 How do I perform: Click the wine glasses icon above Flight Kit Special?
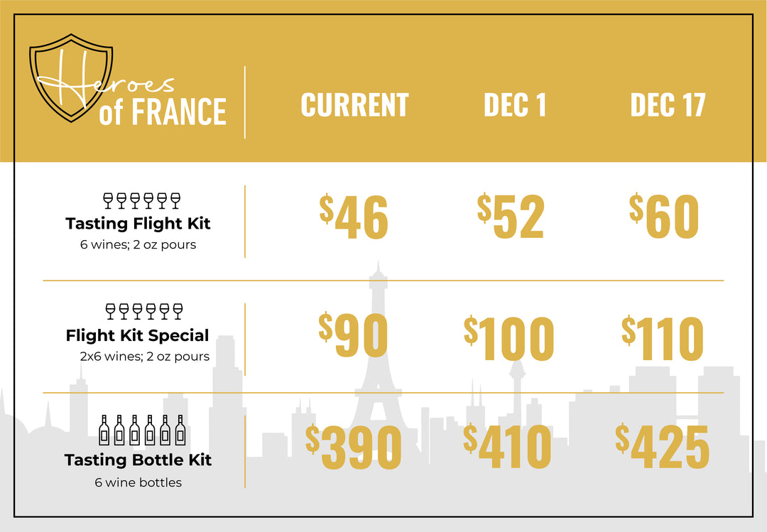pos(144,311)
